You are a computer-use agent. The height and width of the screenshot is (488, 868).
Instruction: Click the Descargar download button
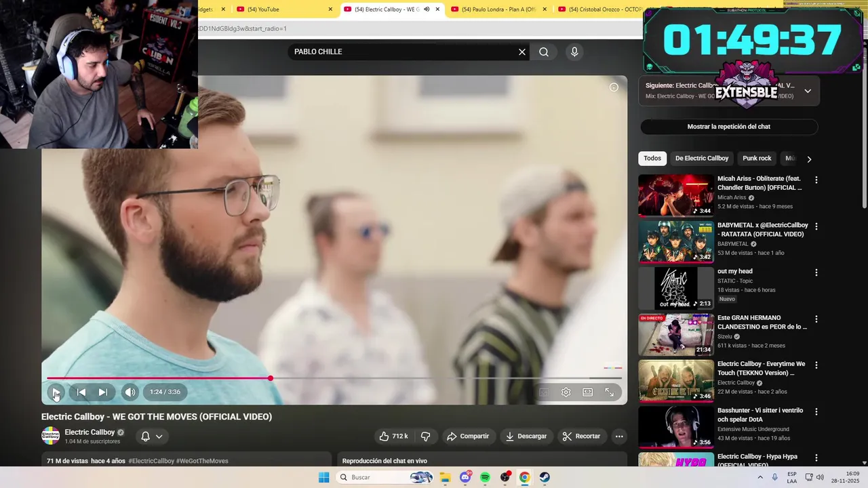coord(526,436)
